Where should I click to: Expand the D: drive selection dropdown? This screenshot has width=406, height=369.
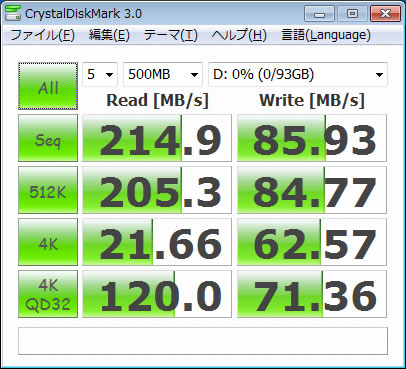tap(298, 74)
